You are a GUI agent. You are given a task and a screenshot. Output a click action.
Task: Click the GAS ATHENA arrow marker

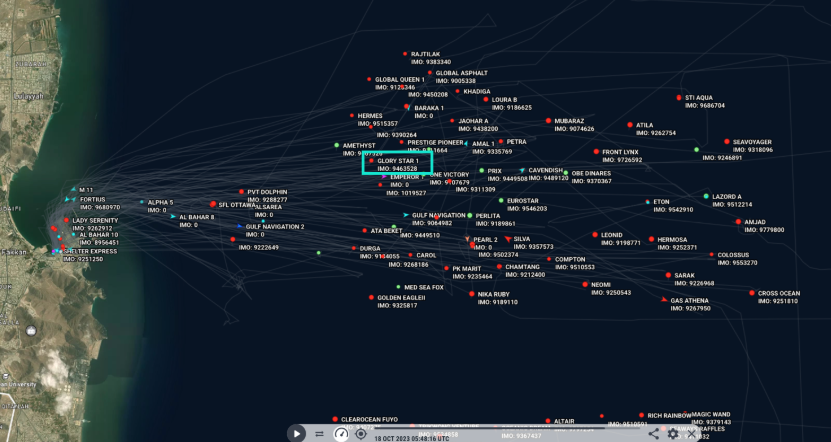(x=664, y=300)
